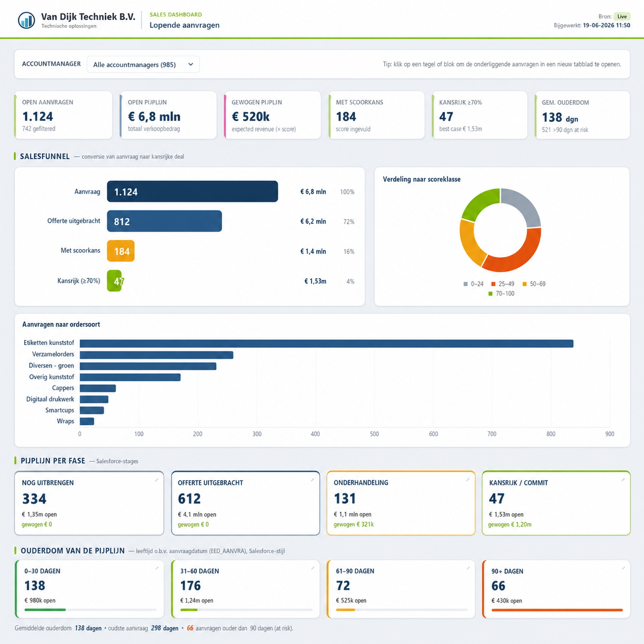Open the 31–60 dagen 176 age card

click(x=245, y=589)
